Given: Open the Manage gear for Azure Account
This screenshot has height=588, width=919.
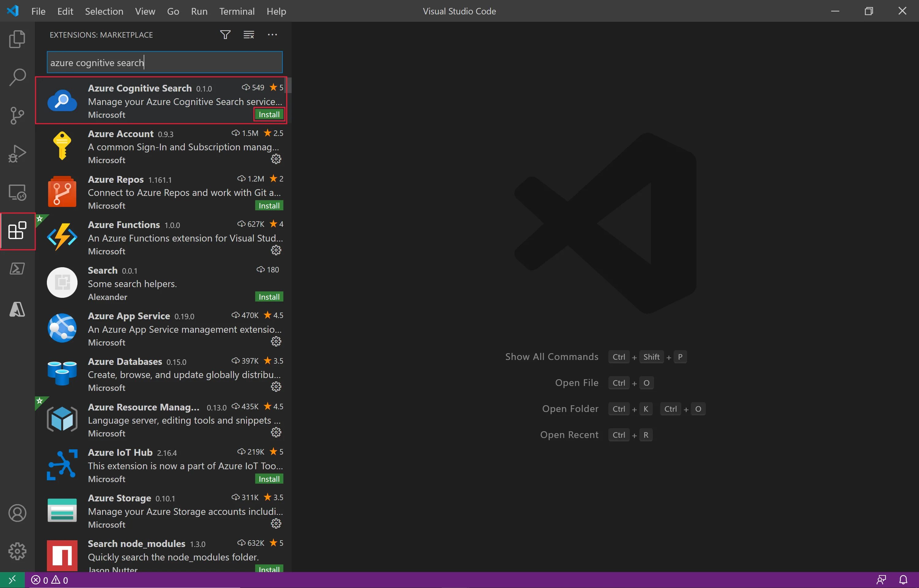Looking at the screenshot, I should pos(276,159).
